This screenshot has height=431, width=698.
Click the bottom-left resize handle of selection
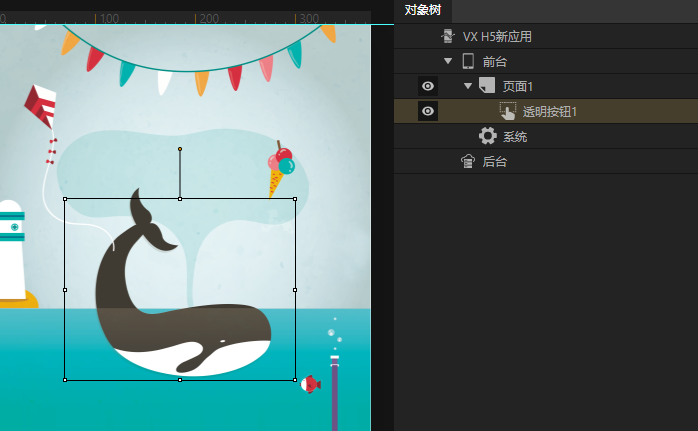(65, 380)
